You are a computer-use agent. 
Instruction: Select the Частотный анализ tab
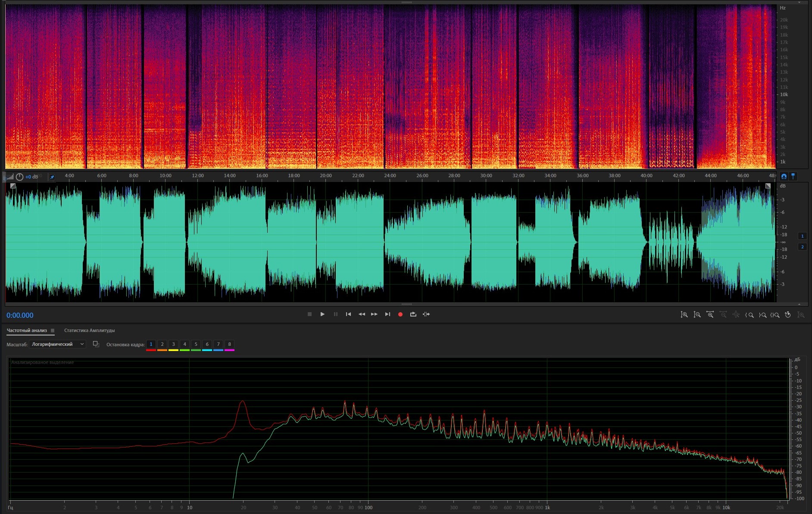point(27,331)
